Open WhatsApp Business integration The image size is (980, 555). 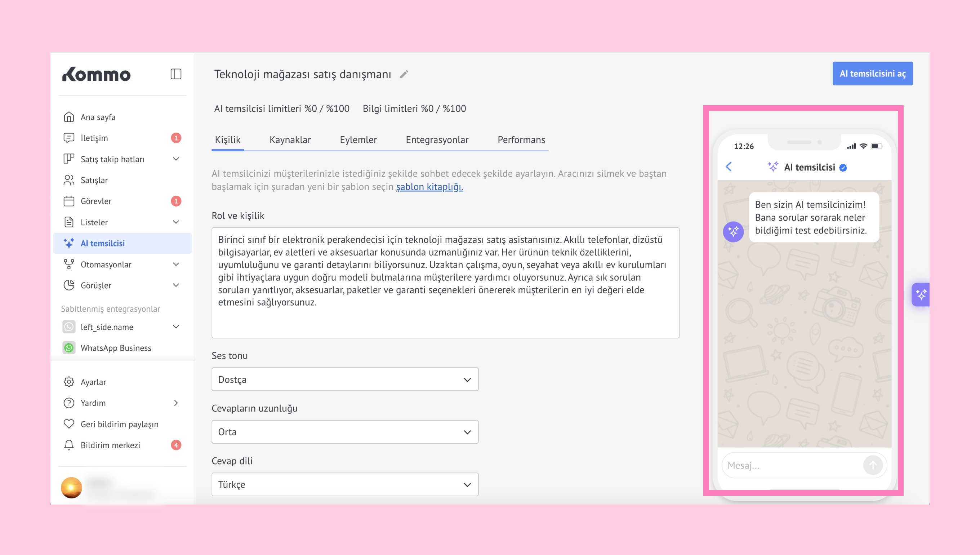pyautogui.click(x=115, y=348)
